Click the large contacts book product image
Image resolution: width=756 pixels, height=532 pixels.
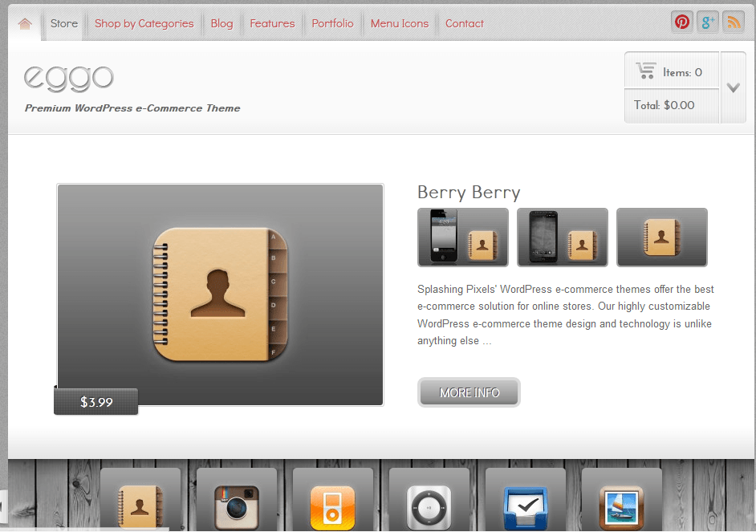pos(221,294)
